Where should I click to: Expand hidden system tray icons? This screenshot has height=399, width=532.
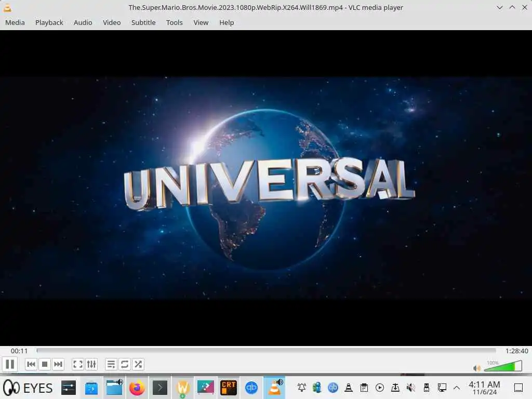pos(457,388)
